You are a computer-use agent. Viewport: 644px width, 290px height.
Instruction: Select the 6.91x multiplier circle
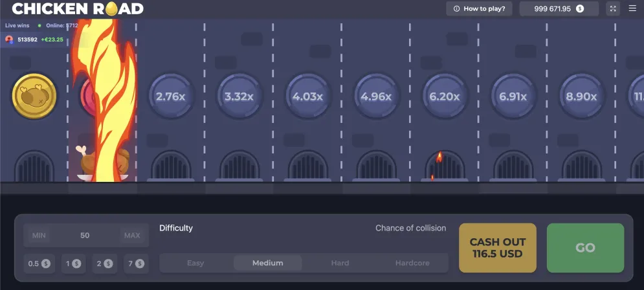tap(513, 96)
